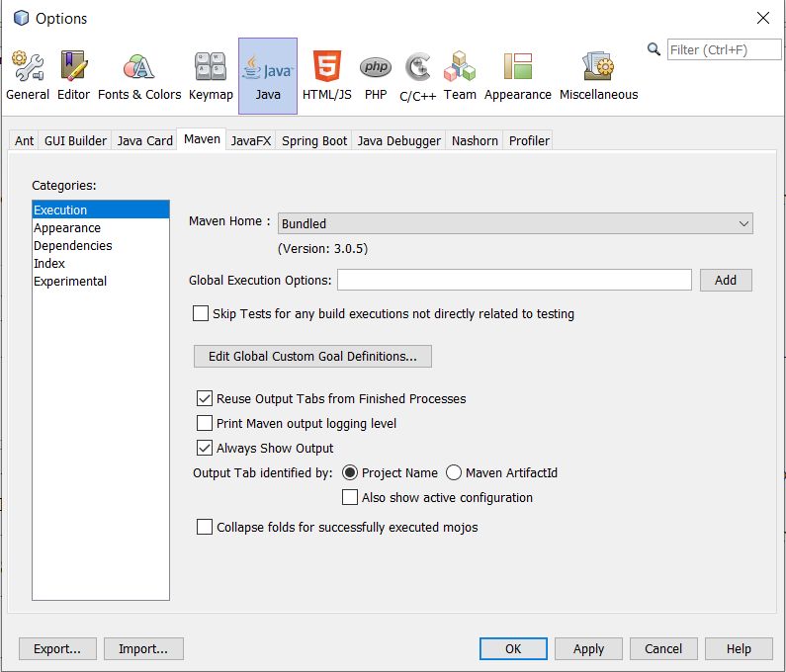
Task: Confirm with the OK button
Action: point(513,649)
